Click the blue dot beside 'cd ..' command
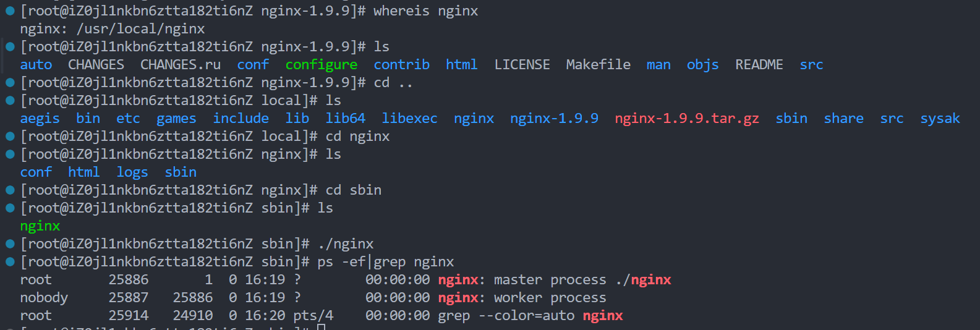Screen dimensions: 980x330 (x=10, y=83)
